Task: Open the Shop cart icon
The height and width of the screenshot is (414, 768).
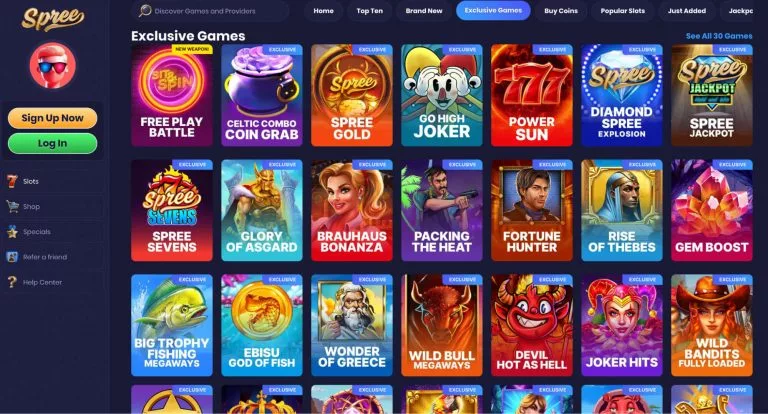Action: coord(12,206)
